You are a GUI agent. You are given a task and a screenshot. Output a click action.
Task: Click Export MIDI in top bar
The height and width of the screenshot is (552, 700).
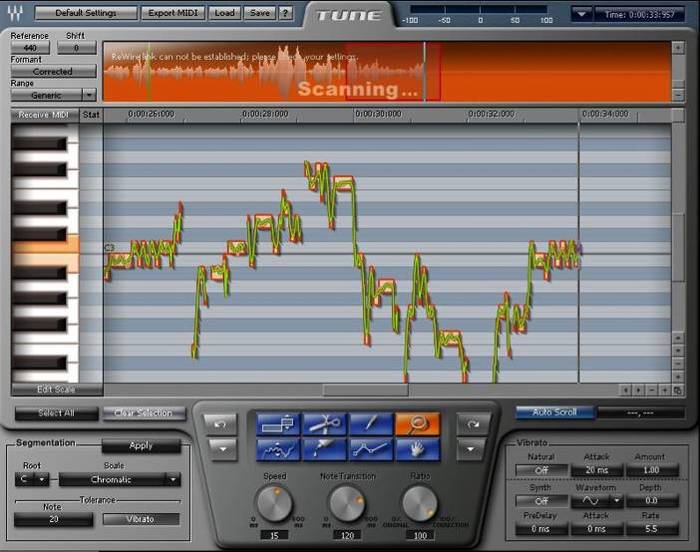click(172, 13)
